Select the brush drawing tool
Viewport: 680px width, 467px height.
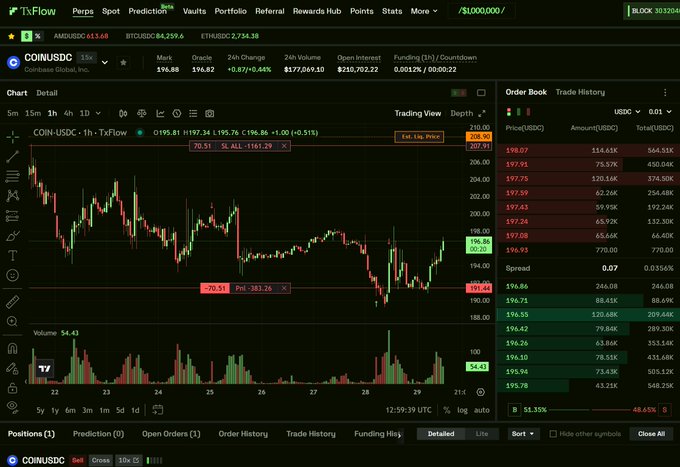[x=13, y=236]
